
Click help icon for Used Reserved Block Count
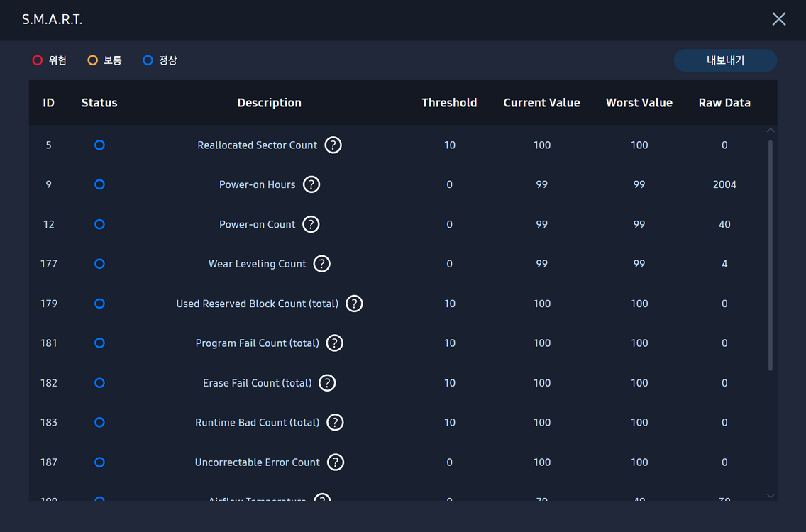tap(354, 304)
